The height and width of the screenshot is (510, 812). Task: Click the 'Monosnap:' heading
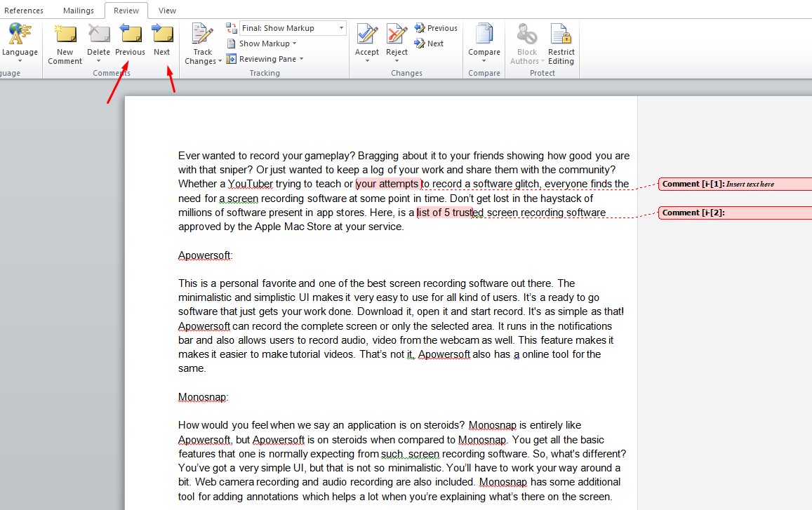pyautogui.click(x=203, y=397)
